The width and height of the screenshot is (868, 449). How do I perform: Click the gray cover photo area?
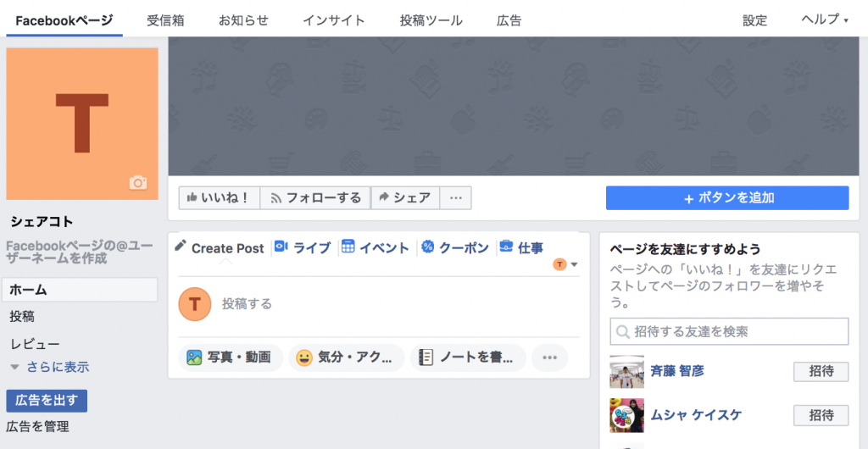click(x=514, y=106)
